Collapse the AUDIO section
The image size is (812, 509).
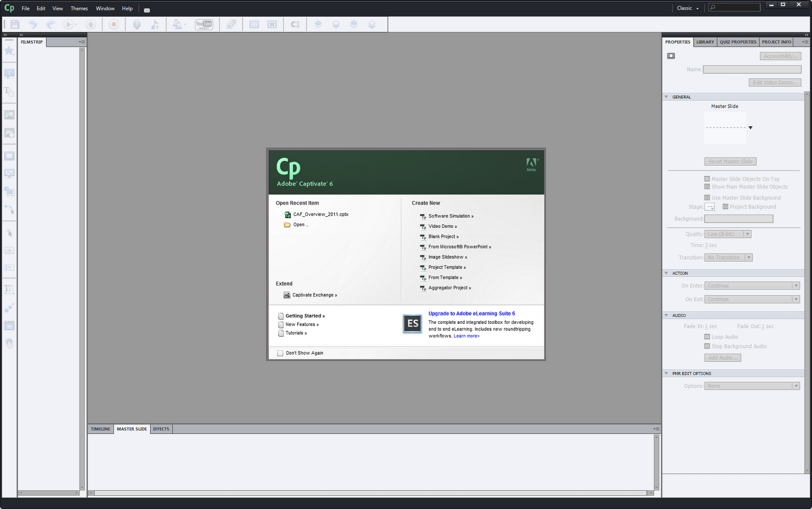(666, 316)
